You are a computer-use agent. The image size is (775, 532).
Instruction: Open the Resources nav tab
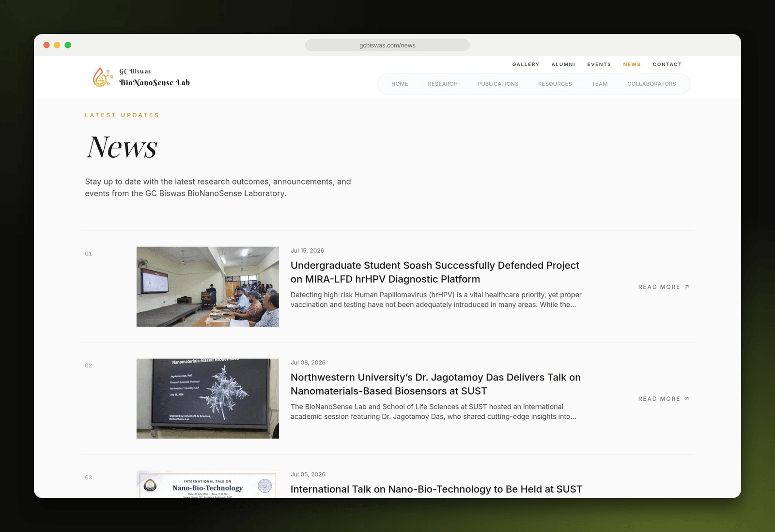tap(555, 84)
